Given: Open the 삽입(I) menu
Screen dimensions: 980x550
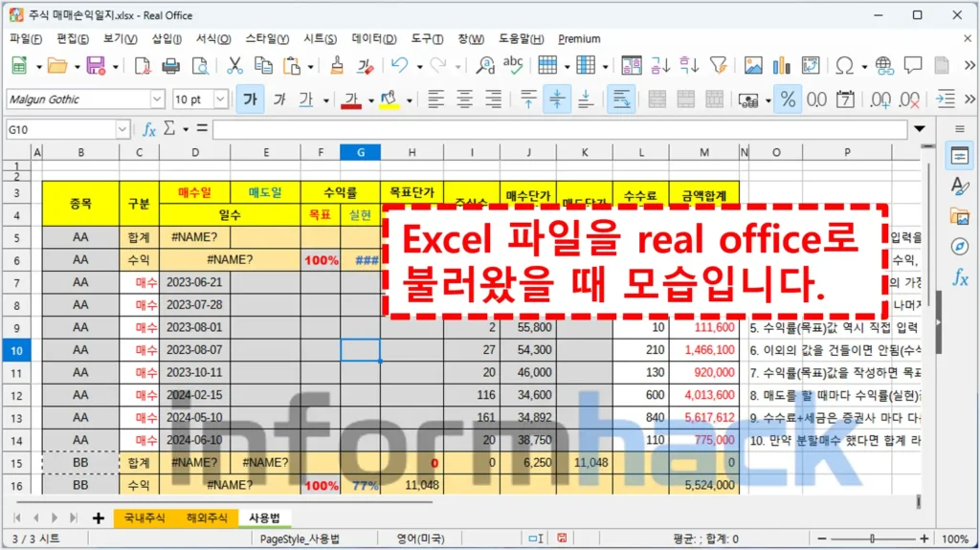Looking at the screenshot, I should [167, 39].
